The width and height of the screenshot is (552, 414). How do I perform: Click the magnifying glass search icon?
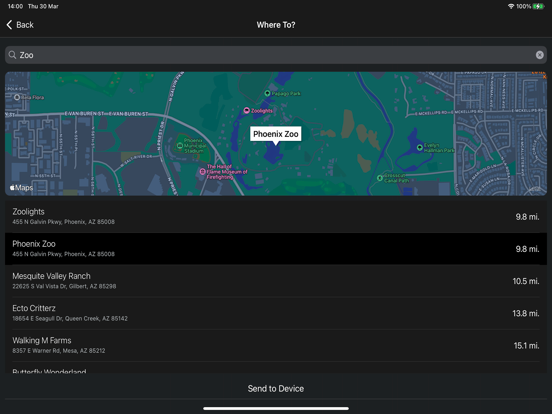[12, 55]
